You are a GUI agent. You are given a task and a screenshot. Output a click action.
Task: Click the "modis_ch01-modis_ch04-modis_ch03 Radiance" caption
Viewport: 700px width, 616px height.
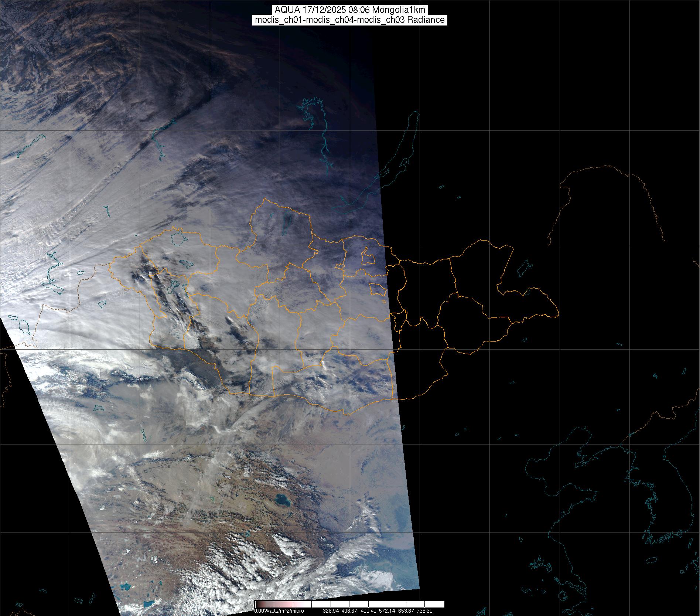tap(350, 20)
